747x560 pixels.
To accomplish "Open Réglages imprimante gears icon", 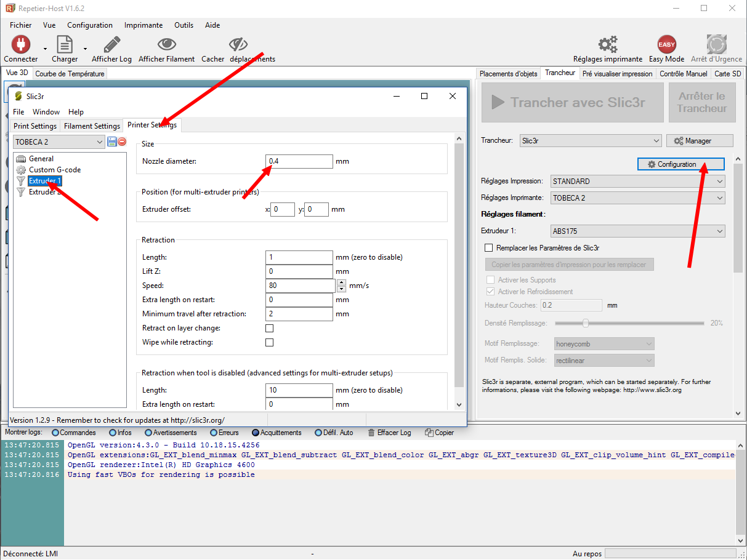I will [x=607, y=45].
